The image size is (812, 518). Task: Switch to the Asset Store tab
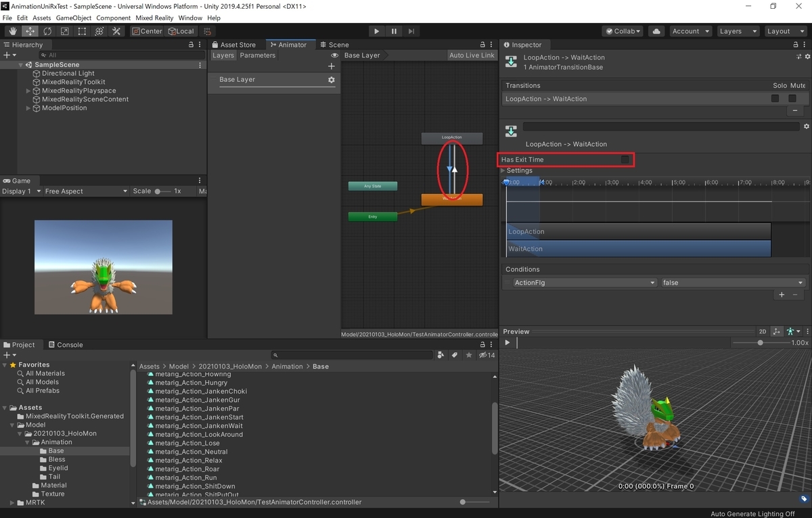pos(233,45)
